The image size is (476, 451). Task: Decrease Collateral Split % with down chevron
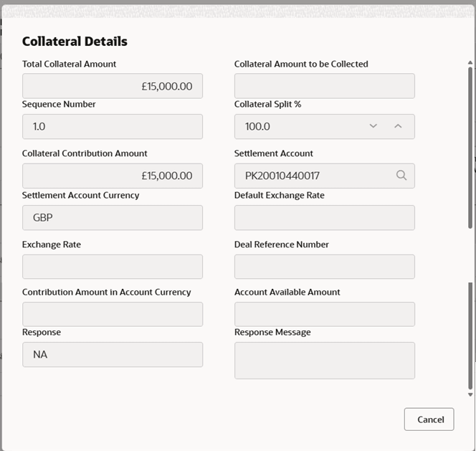point(373,126)
